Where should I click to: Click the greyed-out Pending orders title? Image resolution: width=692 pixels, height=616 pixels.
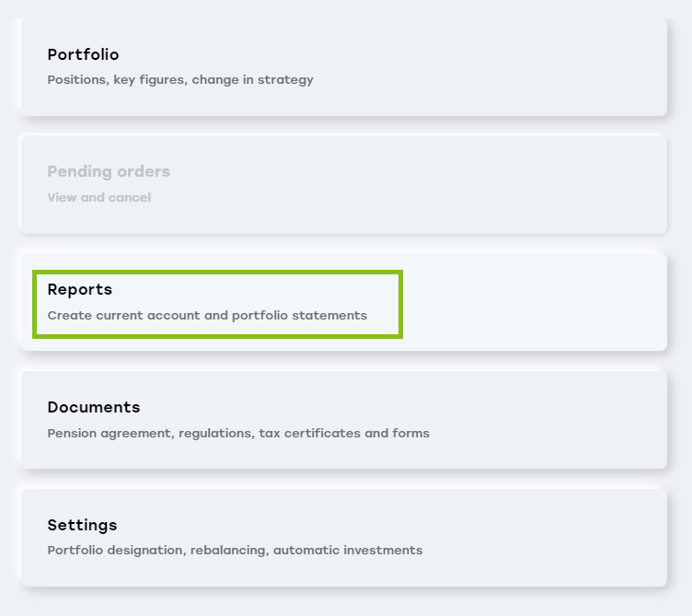(109, 172)
